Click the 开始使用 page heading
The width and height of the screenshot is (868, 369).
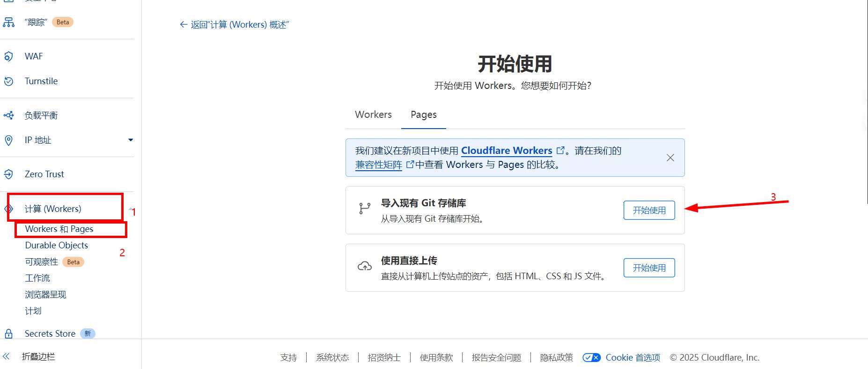[x=515, y=64]
